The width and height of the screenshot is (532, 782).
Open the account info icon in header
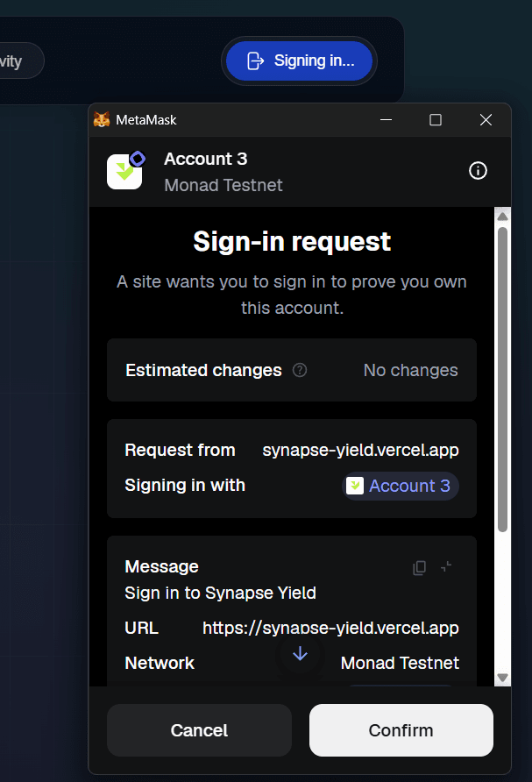tap(478, 171)
